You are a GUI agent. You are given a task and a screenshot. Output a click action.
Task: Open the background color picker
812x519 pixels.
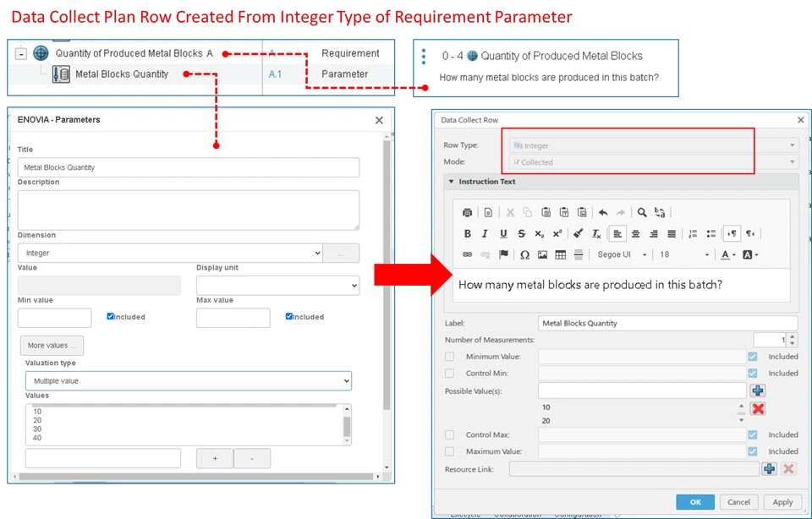pyautogui.click(x=750, y=254)
